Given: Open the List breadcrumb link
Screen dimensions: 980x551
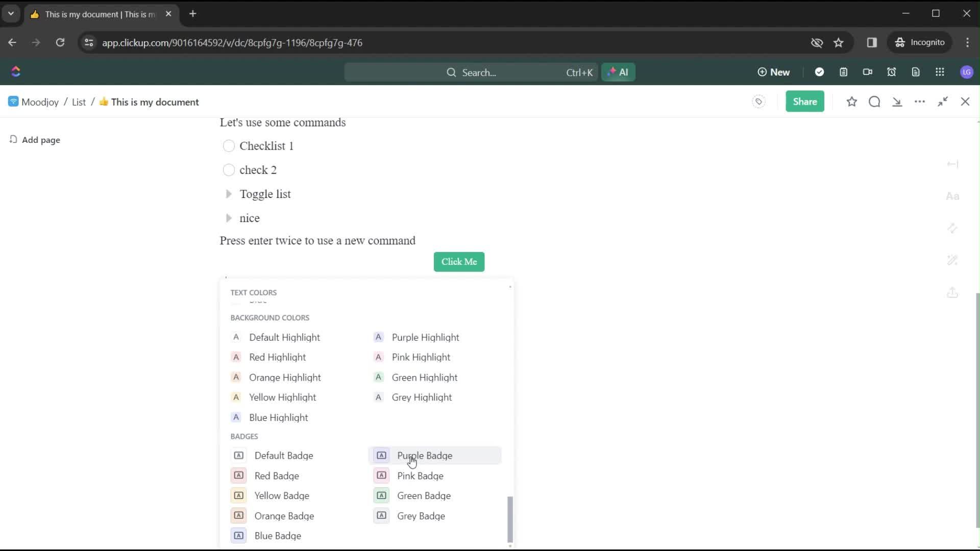Looking at the screenshot, I should tap(79, 102).
